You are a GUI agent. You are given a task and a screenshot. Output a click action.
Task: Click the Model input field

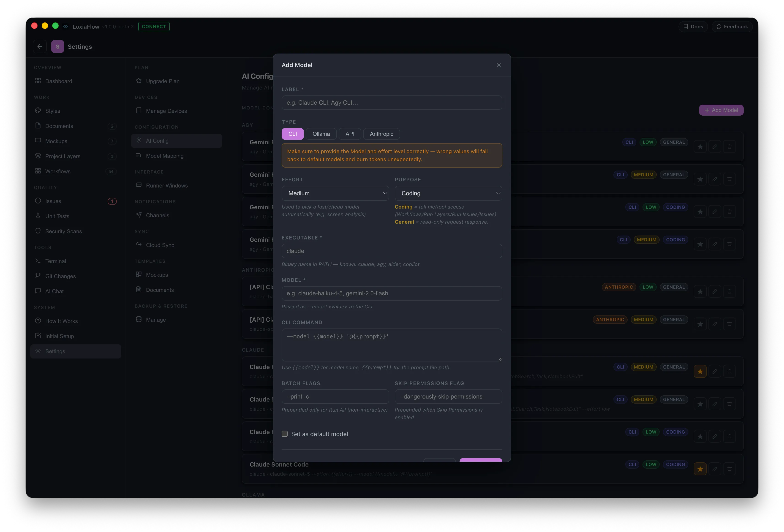point(392,293)
